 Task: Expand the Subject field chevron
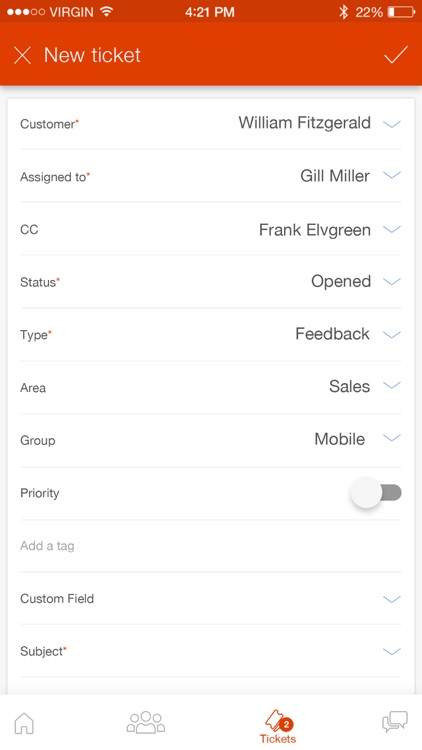coord(392,651)
